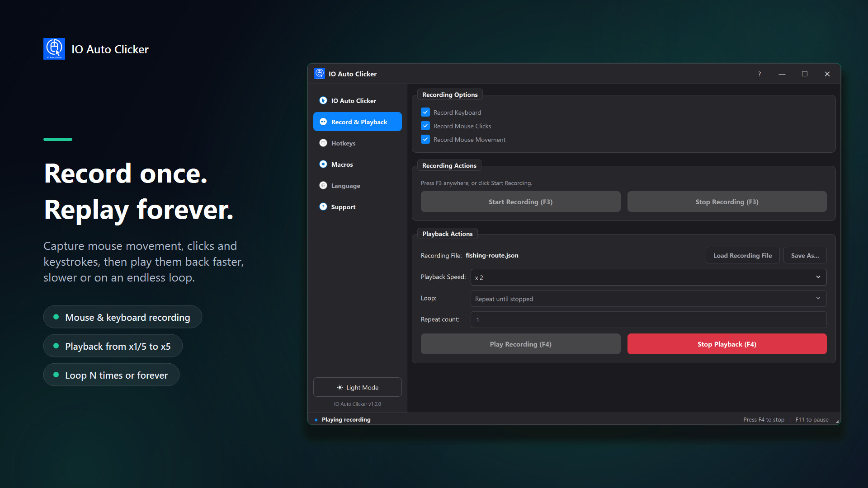Viewport: 868px width, 488px height.
Task: Click the Language globe icon
Action: pyautogui.click(x=323, y=185)
